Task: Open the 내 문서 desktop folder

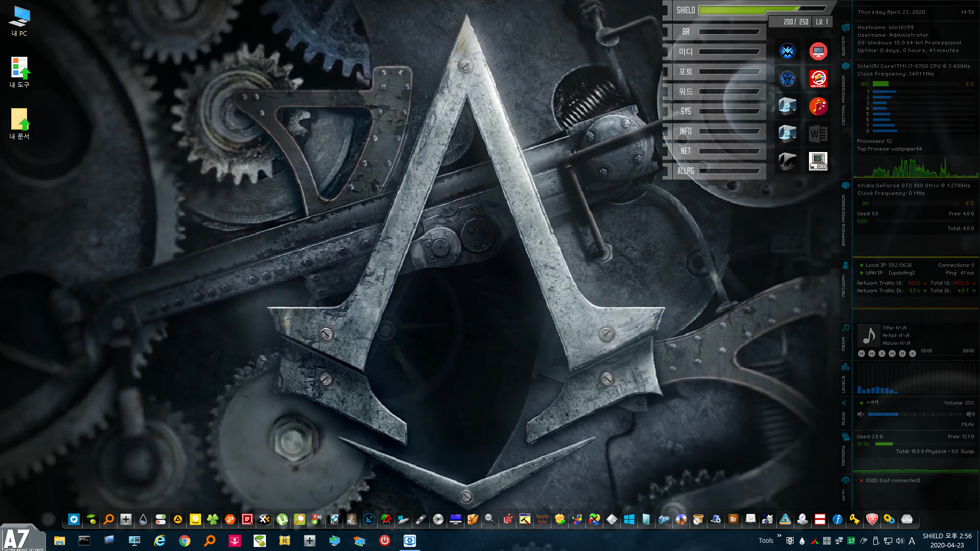Action: coord(19,123)
